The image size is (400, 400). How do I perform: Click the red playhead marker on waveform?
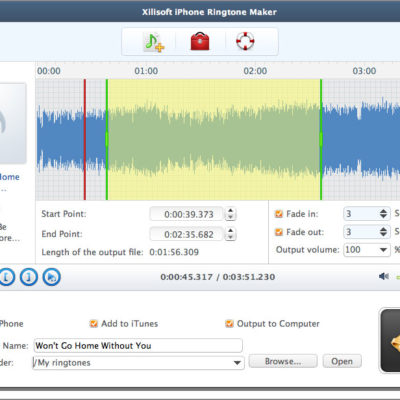[85, 139]
